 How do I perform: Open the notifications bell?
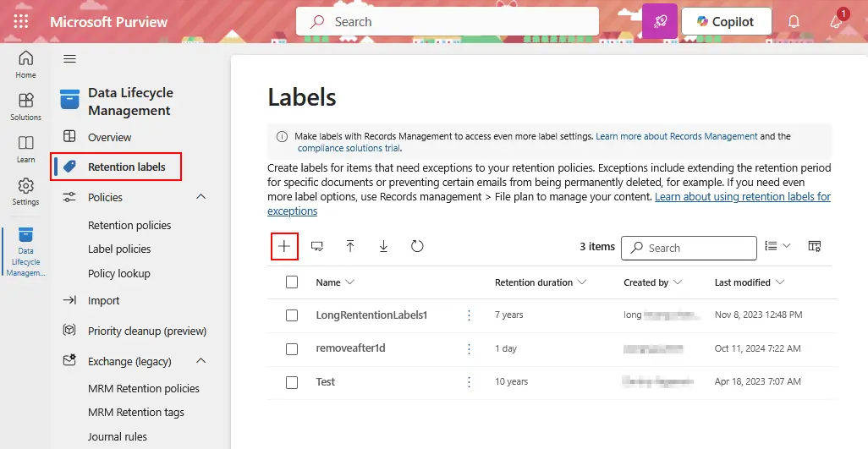[794, 22]
